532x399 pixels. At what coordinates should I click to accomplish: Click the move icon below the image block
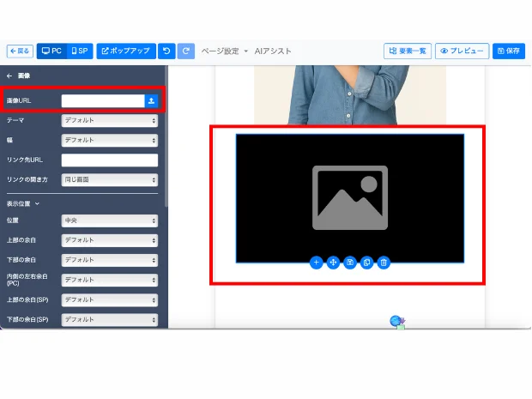(333, 263)
